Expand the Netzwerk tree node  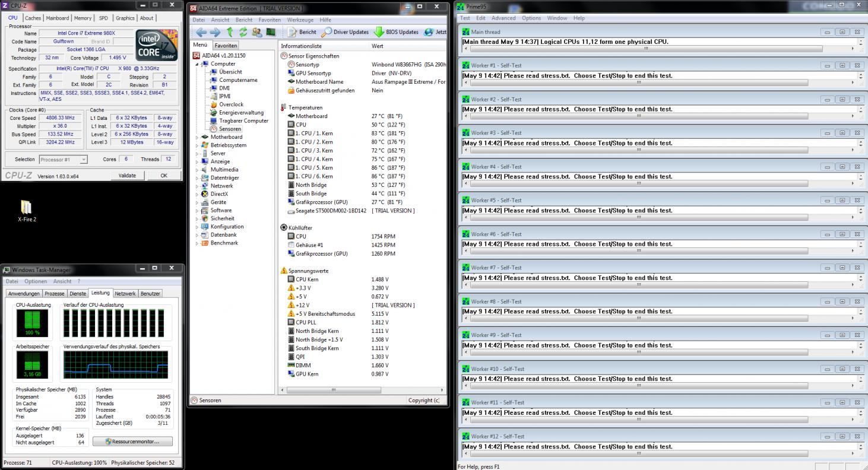coord(197,186)
